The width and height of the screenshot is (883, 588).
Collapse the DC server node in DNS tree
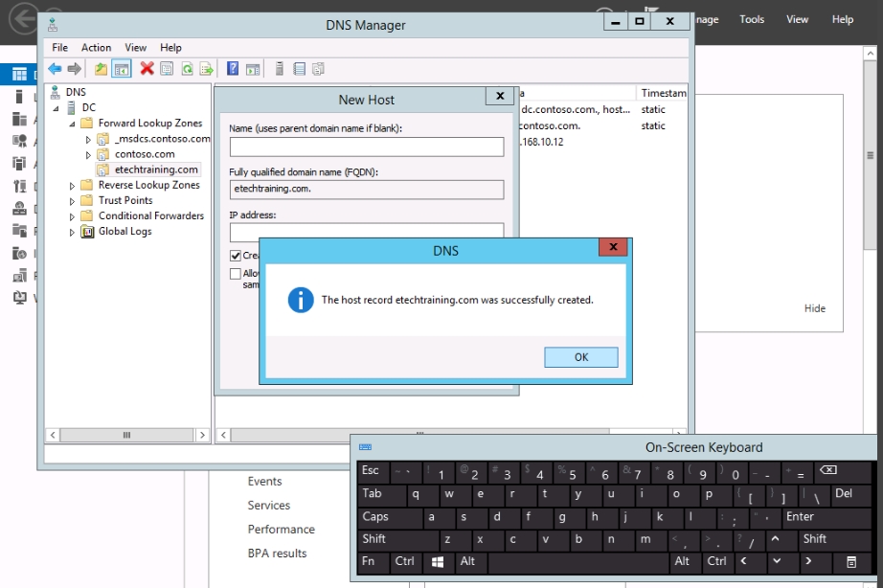coord(57,108)
